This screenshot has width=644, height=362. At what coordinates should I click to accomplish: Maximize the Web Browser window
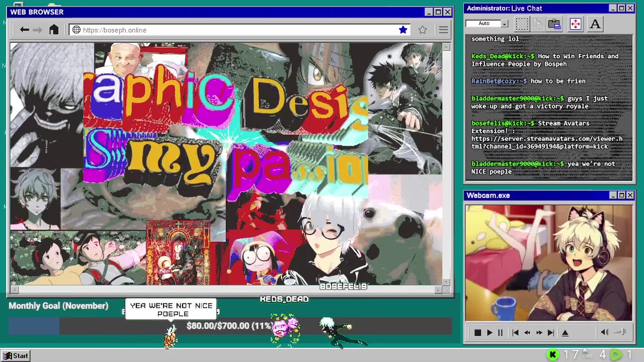click(438, 12)
